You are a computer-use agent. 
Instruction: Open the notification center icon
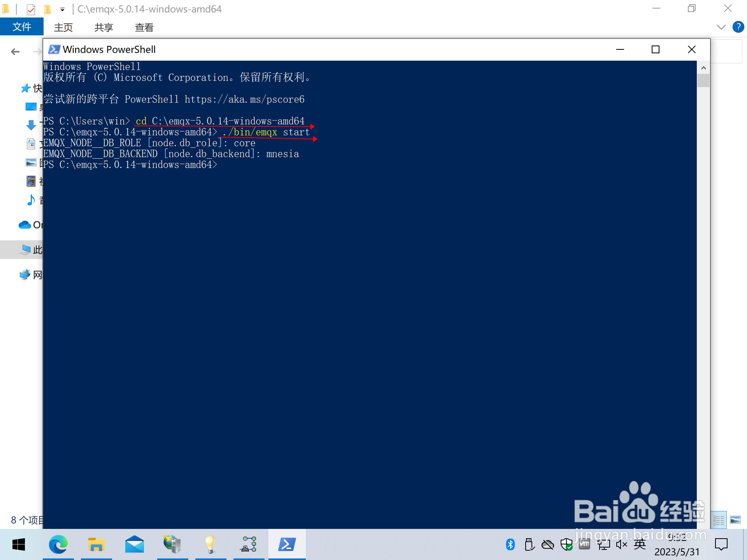coord(721,544)
